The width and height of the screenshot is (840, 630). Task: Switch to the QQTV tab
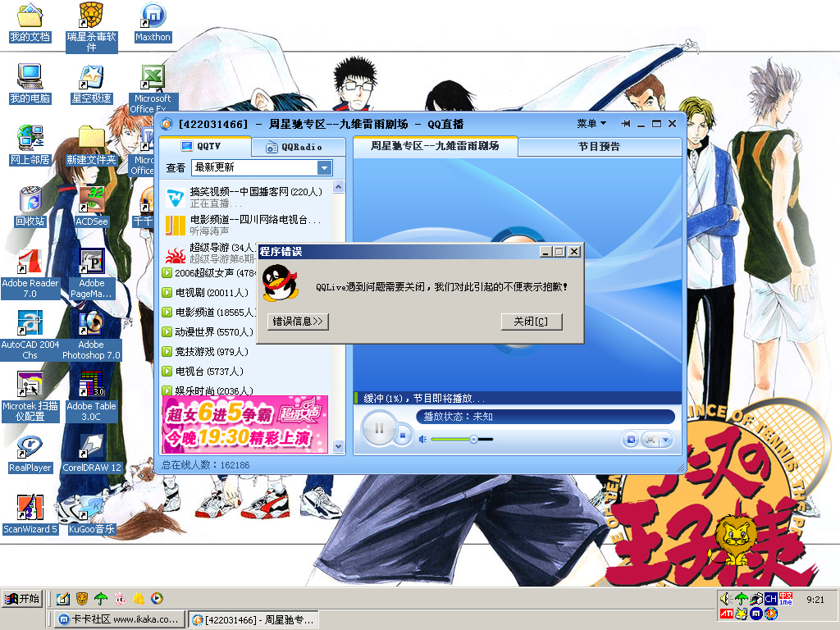pyautogui.click(x=206, y=146)
